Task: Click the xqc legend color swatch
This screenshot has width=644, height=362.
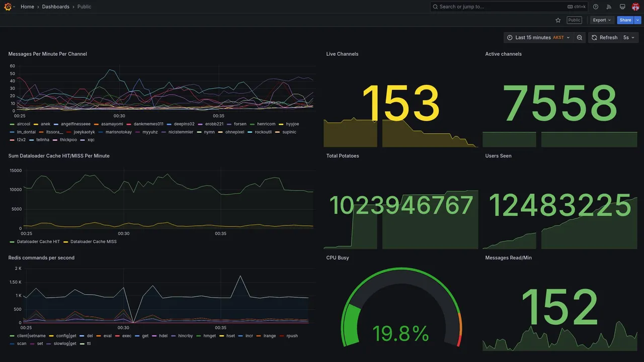Action: pyautogui.click(x=83, y=140)
